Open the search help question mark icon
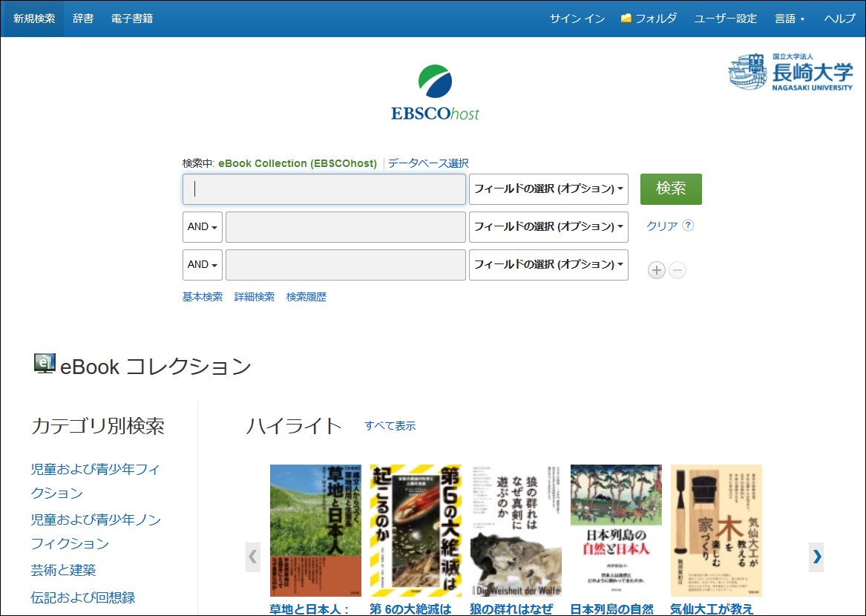866x616 pixels. coord(688,226)
